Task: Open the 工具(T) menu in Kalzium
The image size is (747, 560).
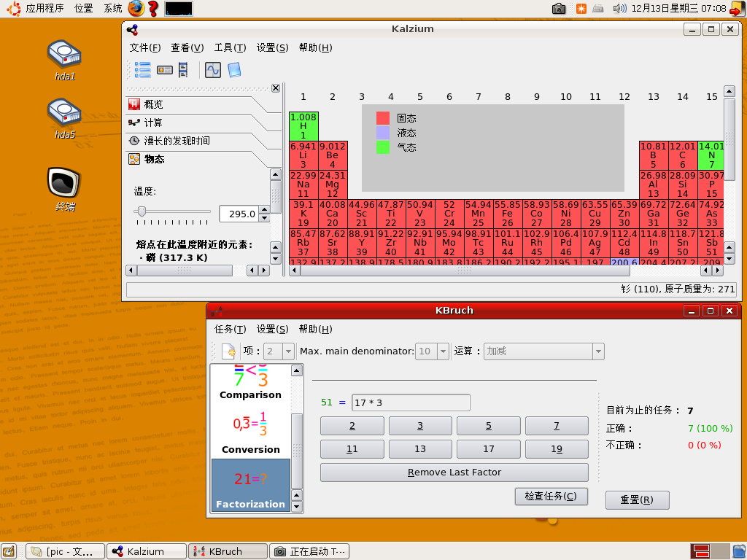Action: coord(230,47)
